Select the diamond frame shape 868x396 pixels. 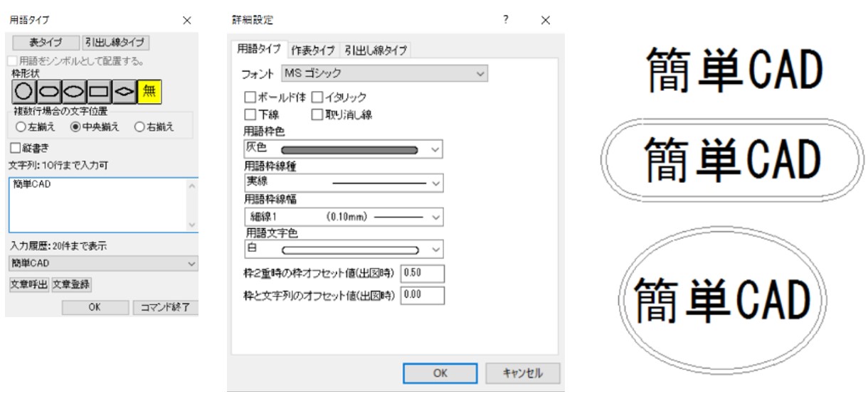pyautogui.click(x=124, y=90)
